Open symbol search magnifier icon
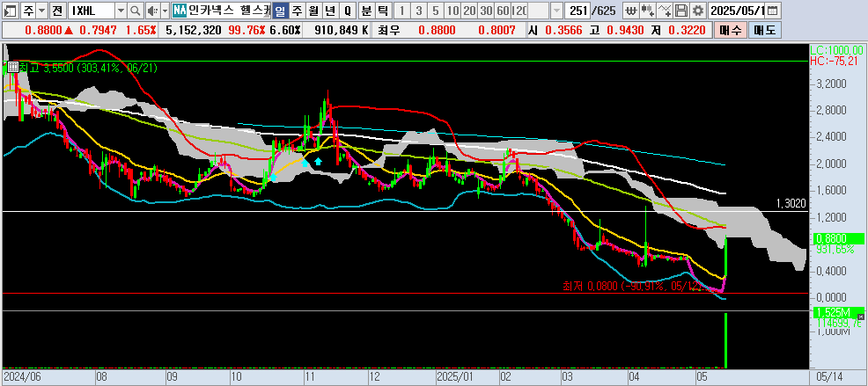Viewport: 868px width, 386px height. [135, 10]
